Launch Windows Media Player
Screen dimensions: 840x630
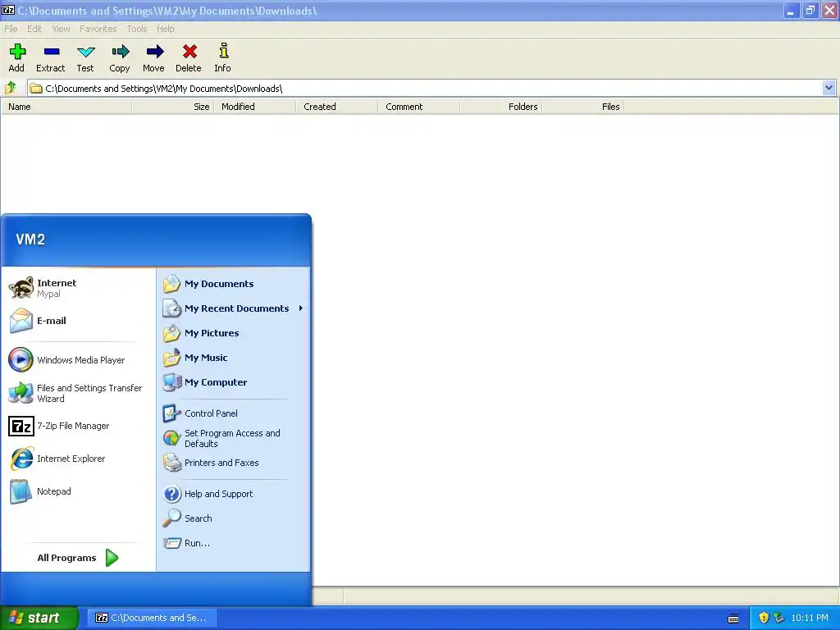pyautogui.click(x=66, y=360)
